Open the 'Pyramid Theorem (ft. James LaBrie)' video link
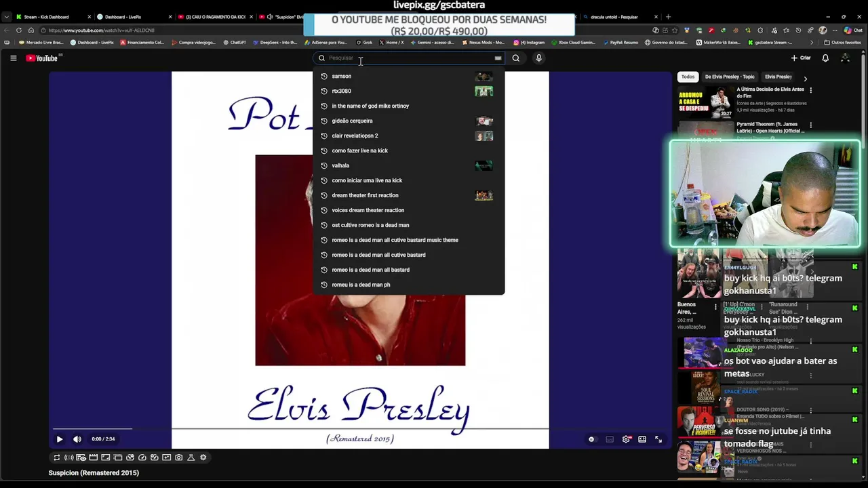 (x=770, y=127)
